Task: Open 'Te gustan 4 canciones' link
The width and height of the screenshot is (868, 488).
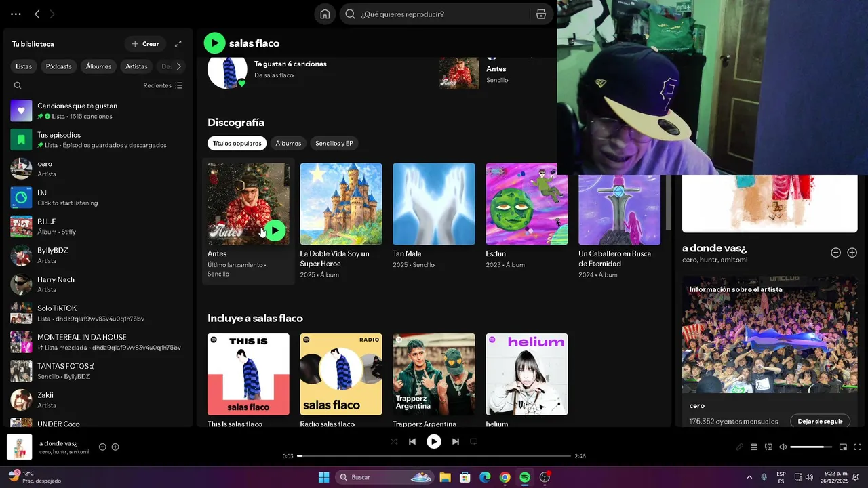Action: 290,64
